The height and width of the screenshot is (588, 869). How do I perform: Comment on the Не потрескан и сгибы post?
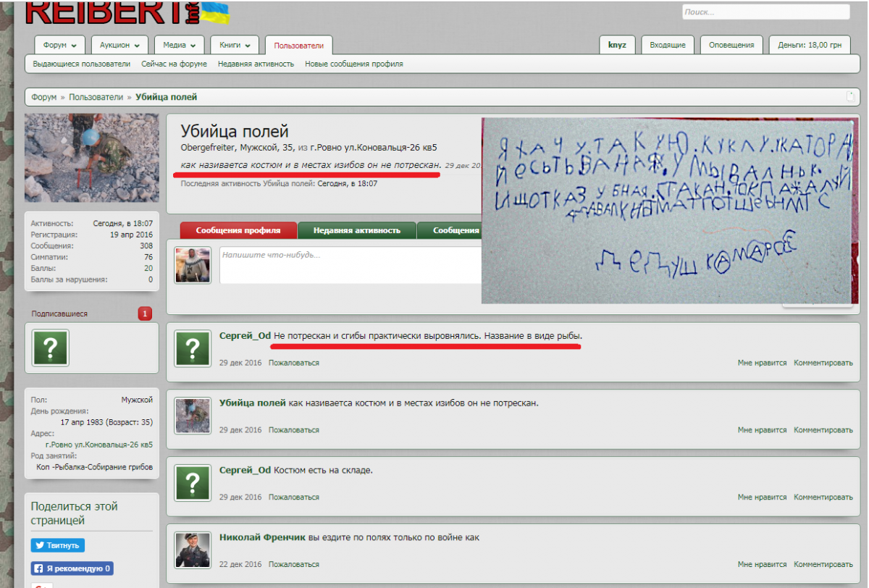(x=823, y=363)
